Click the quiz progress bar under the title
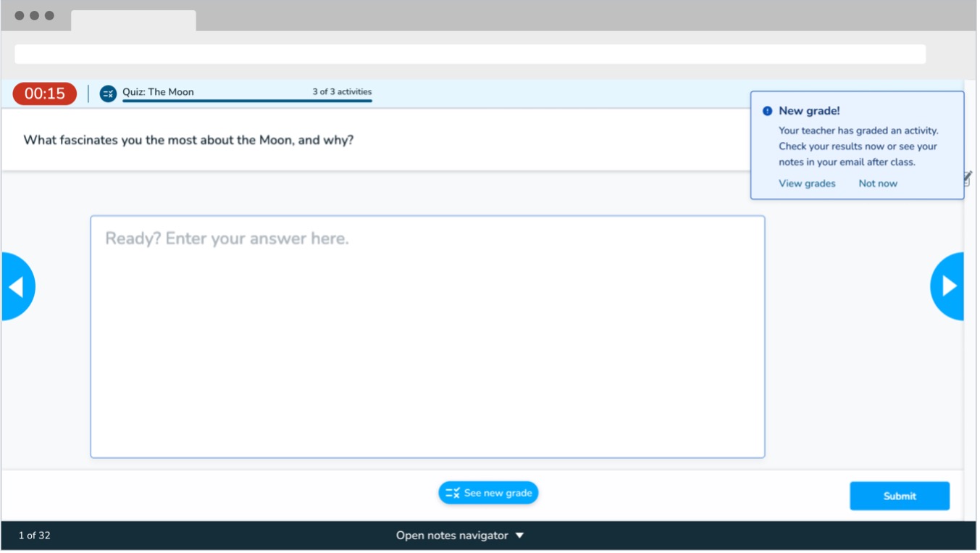The height and width of the screenshot is (553, 980). tap(247, 101)
